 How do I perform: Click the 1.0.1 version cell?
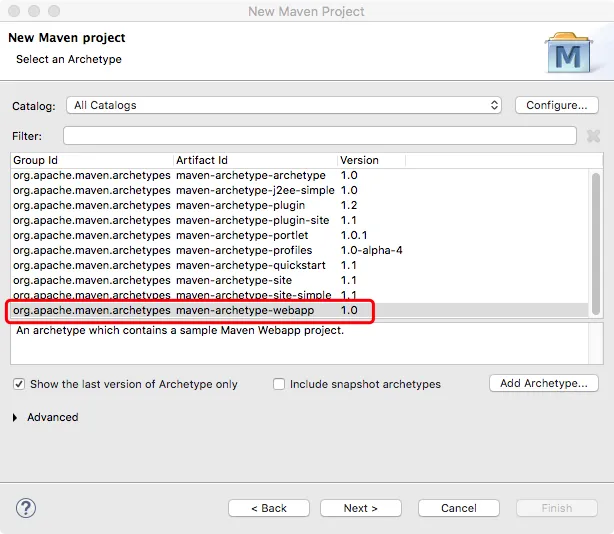354,235
